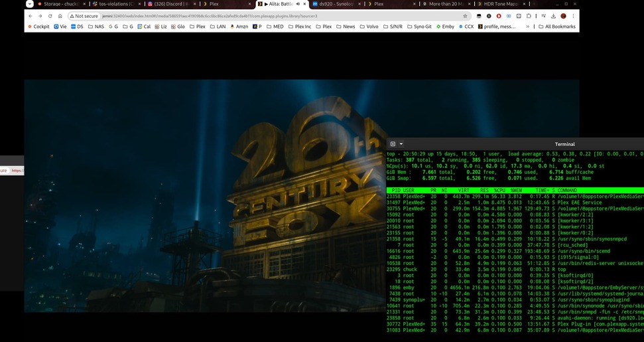The width and height of the screenshot is (644, 342).
Task: Click the Not secure site info chip
Action: (84, 16)
